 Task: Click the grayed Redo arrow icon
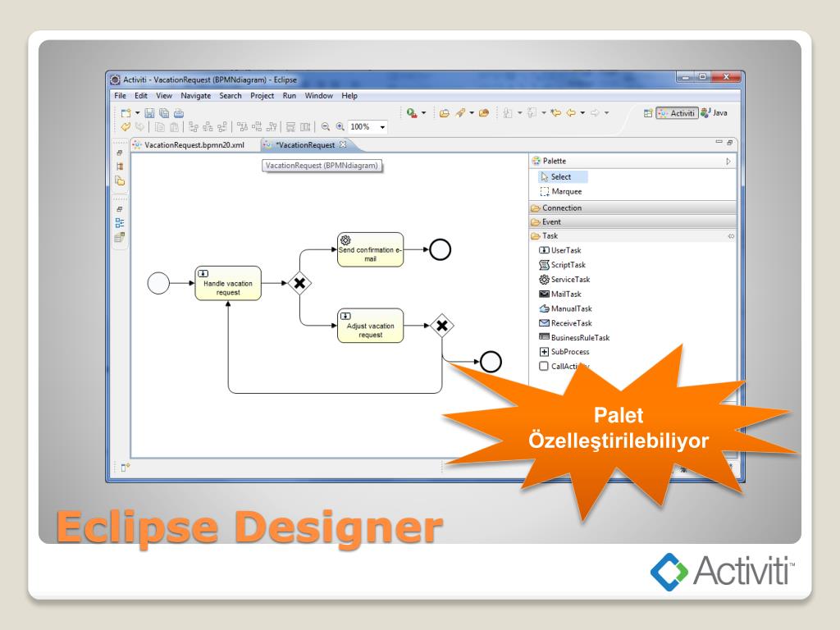pos(139,127)
